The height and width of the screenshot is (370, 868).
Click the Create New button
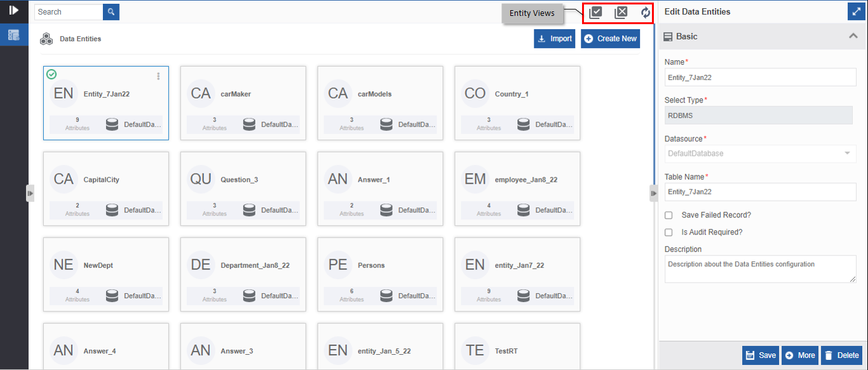coord(611,39)
